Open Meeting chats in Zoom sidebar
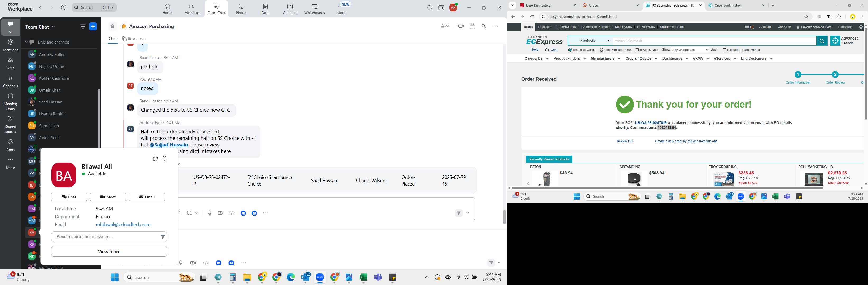The height and width of the screenshot is (285, 868). tap(11, 102)
